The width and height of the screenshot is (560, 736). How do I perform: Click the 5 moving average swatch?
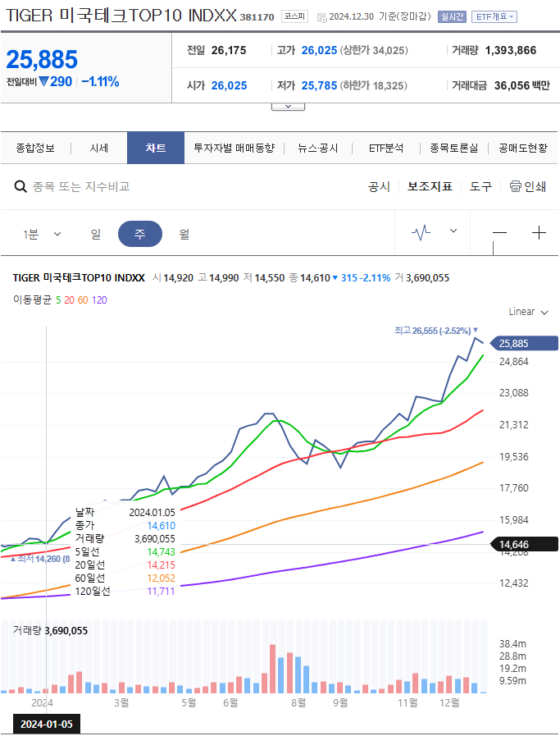point(58,300)
